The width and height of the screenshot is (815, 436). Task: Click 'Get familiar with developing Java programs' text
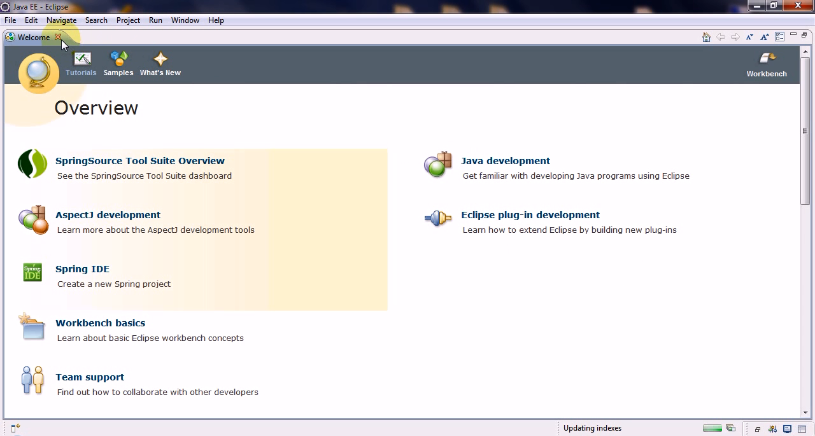click(x=576, y=176)
